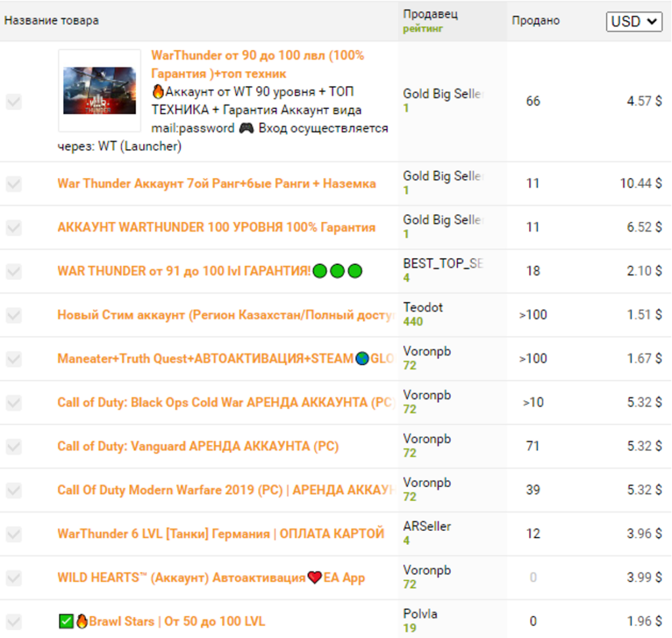
Task: Tick checkbox for WILD HEARTS row
Action: 14,578
